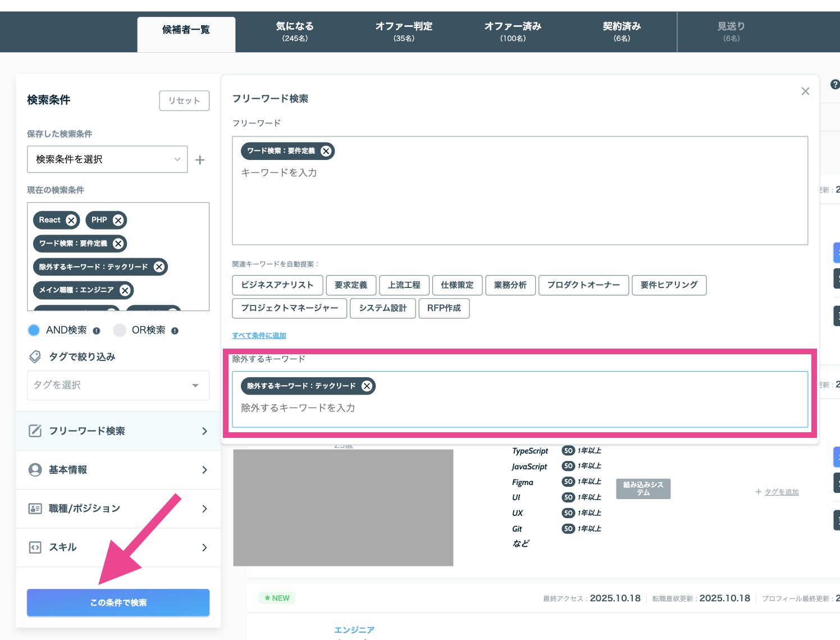
Task: Click the TypeScript skill entry
Action: [x=530, y=451]
